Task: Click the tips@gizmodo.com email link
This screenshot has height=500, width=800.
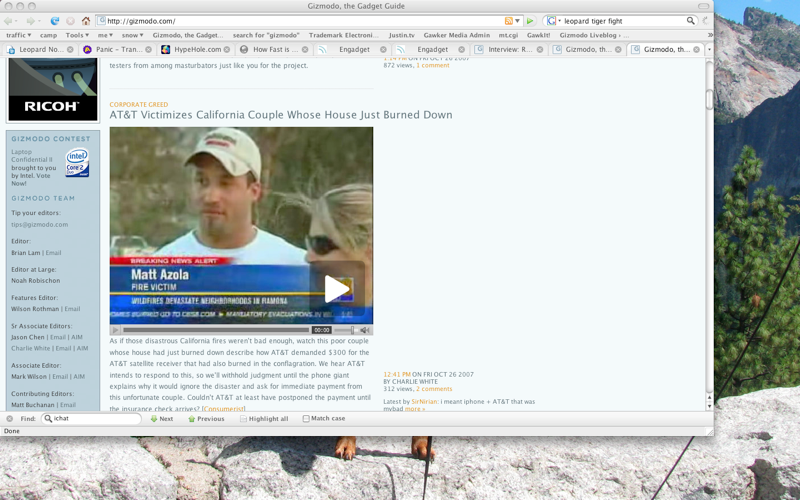Action: [39, 224]
